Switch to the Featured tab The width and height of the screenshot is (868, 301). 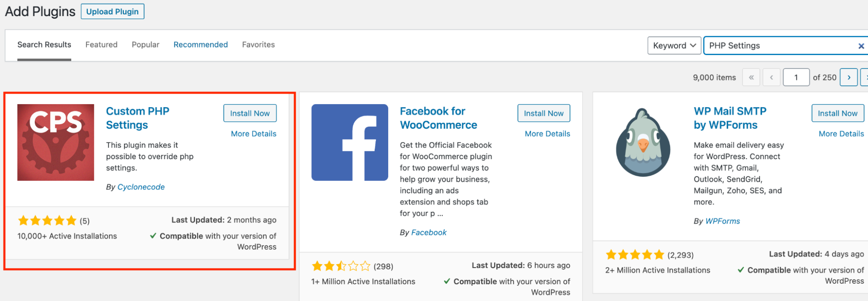pos(101,45)
